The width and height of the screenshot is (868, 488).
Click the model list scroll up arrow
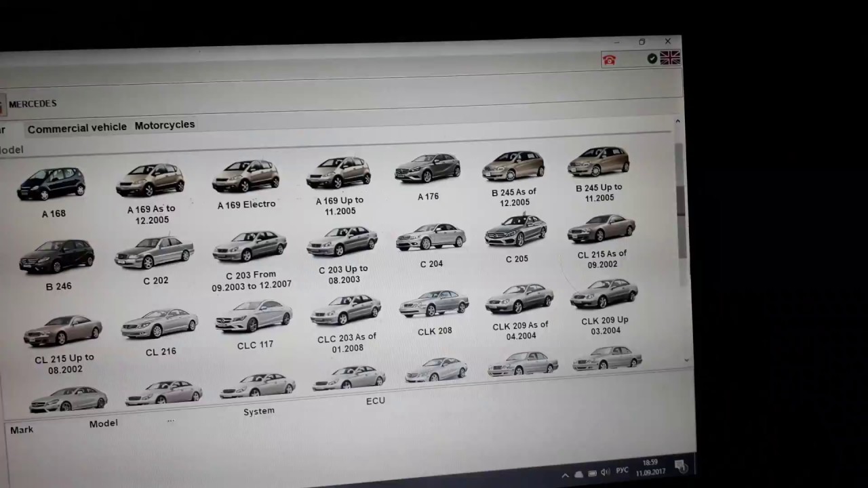click(x=677, y=121)
